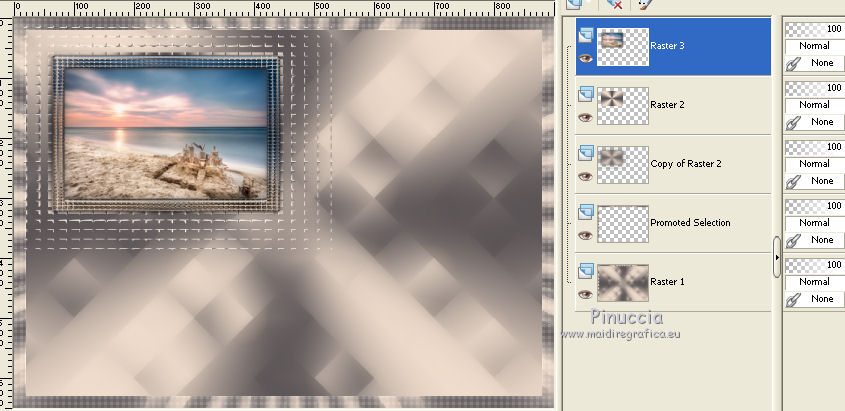Screen dimensions: 845x411
Task: Select the Raster 3 layer name
Action: tap(667, 46)
